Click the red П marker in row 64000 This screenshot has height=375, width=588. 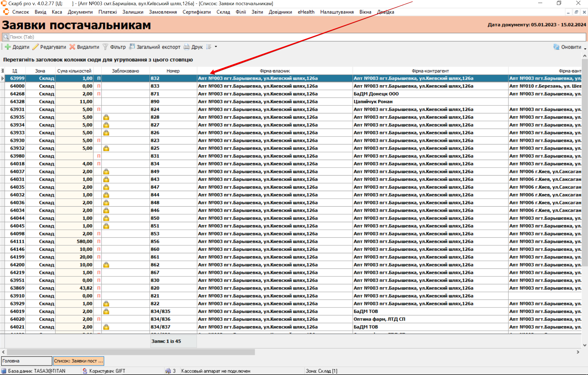tap(99, 86)
